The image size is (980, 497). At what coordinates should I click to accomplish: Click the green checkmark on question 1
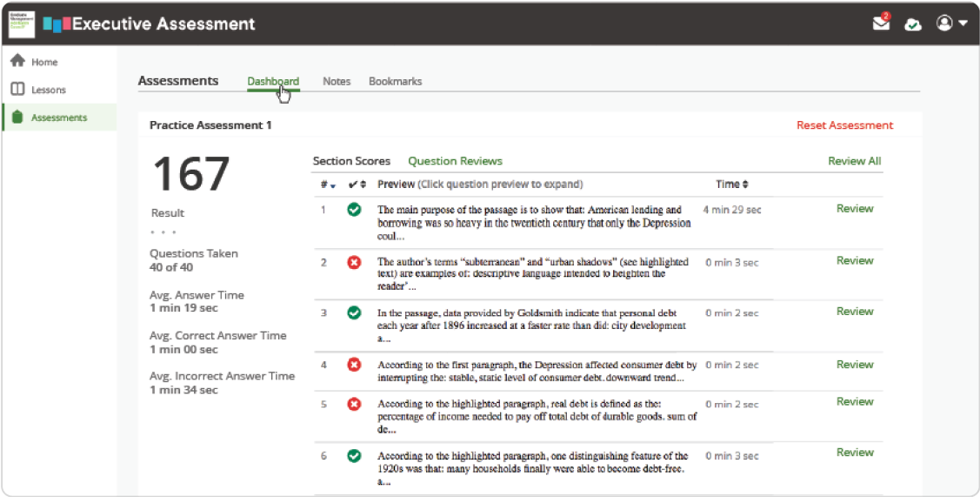[354, 210]
